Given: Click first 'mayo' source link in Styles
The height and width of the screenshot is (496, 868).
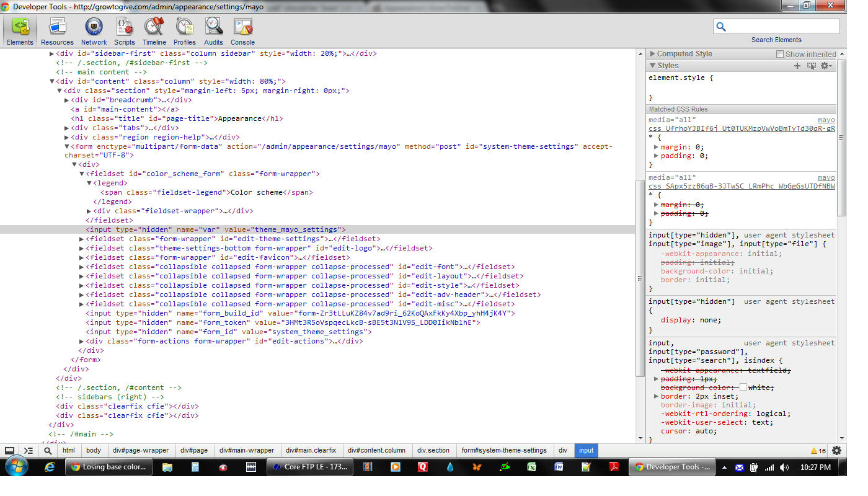Looking at the screenshot, I should click(826, 120).
